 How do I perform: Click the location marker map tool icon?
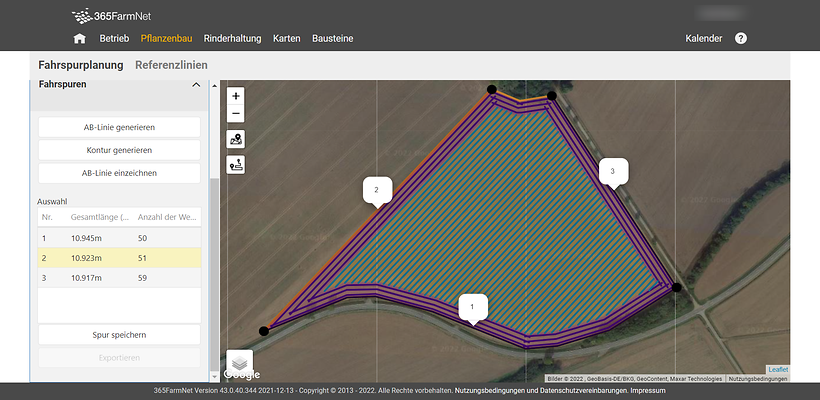[x=236, y=164]
